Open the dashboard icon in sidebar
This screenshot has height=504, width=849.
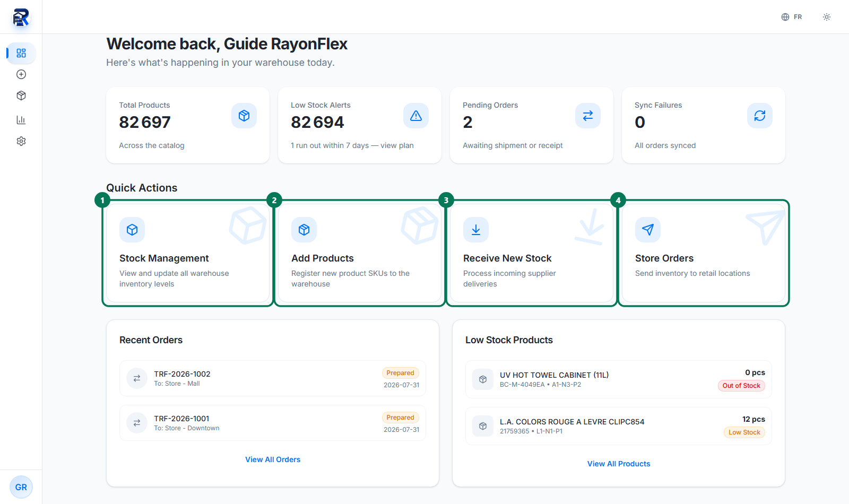click(x=21, y=53)
